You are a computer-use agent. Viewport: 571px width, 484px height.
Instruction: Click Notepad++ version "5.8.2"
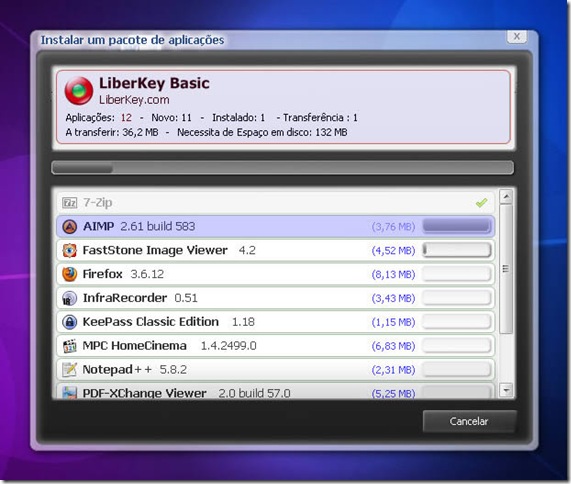173,370
